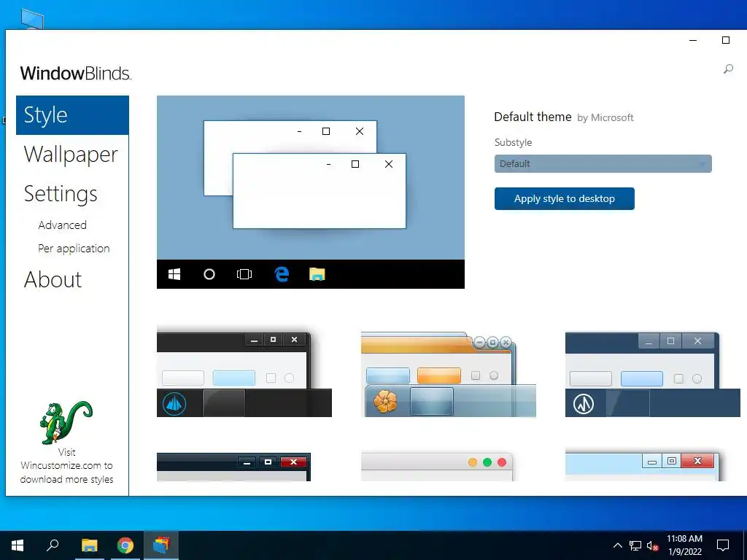Launch Google Chrome from the taskbar

pos(125,545)
